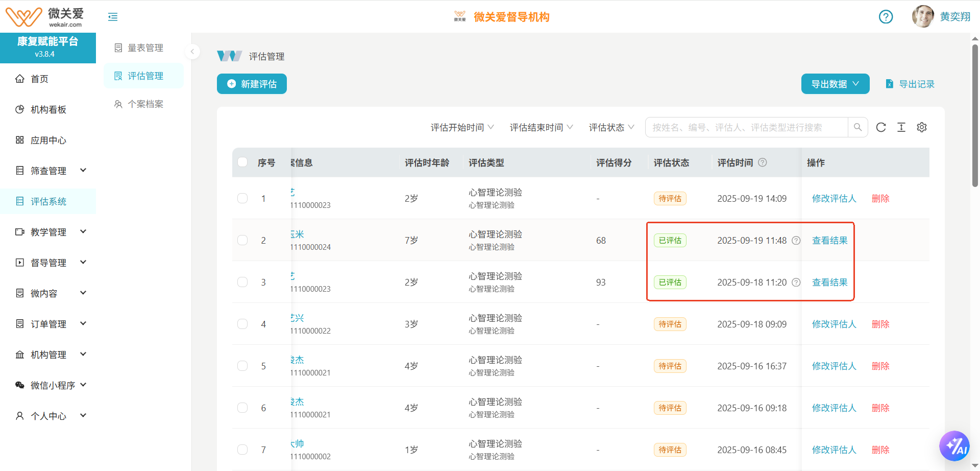Image resolution: width=980 pixels, height=471 pixels.
Task: Go to 机构看板 in the sidebar
Action: (x=48, y=109)
